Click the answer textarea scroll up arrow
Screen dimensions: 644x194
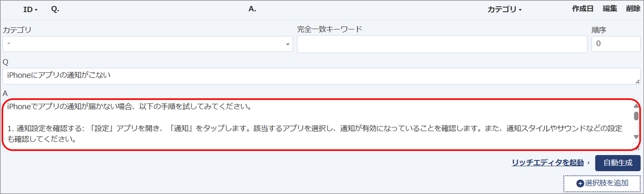click(636, 106)
